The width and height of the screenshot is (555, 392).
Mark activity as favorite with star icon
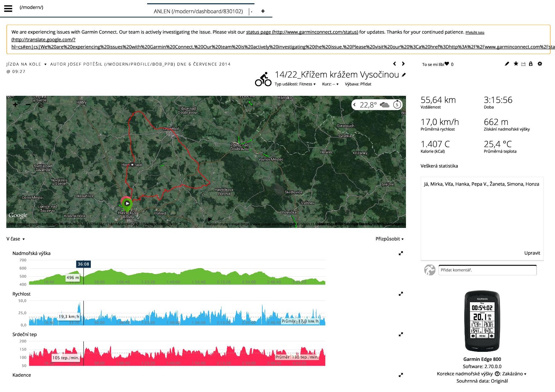516,64
